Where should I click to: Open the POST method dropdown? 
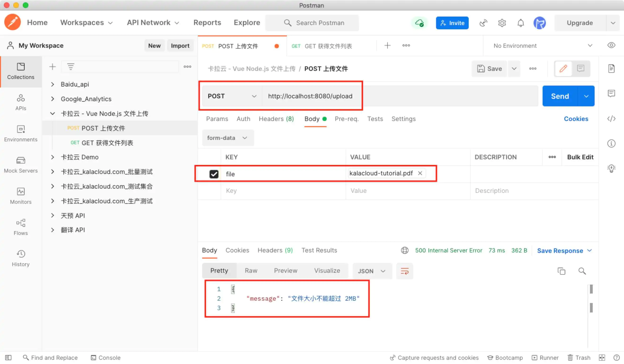coord(232,96)
